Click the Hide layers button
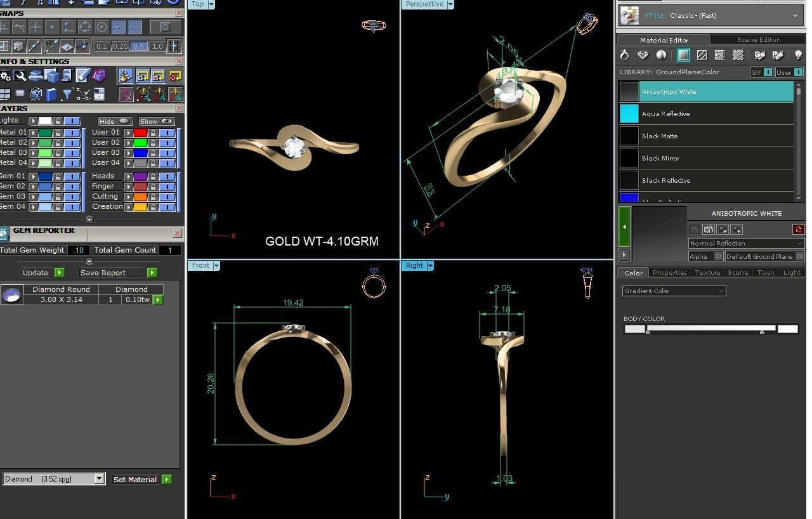This screenshot has height=519, width=812. click(x=115, y=121)
